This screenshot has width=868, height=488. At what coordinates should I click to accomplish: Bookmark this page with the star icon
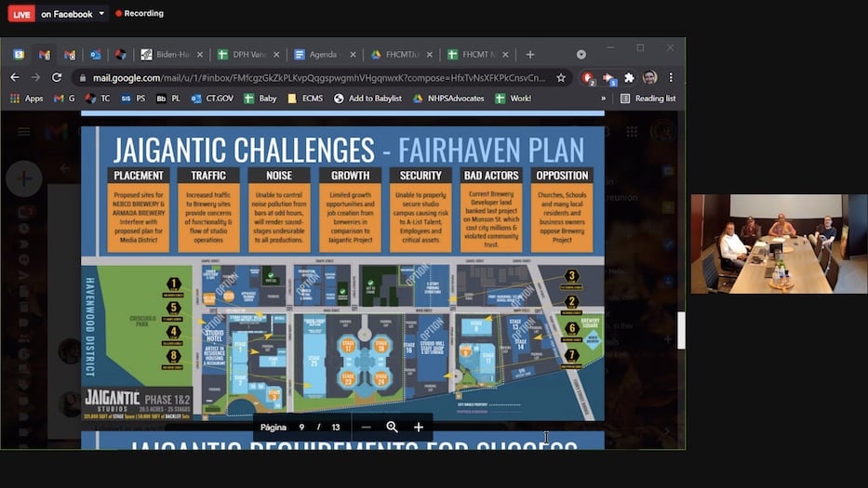click(561, 78)
